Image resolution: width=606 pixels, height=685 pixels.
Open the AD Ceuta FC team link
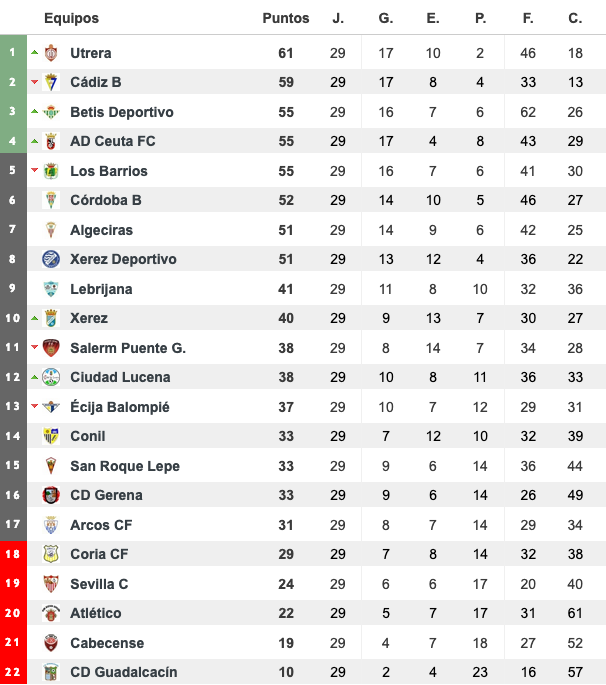[x=113, y=141]
